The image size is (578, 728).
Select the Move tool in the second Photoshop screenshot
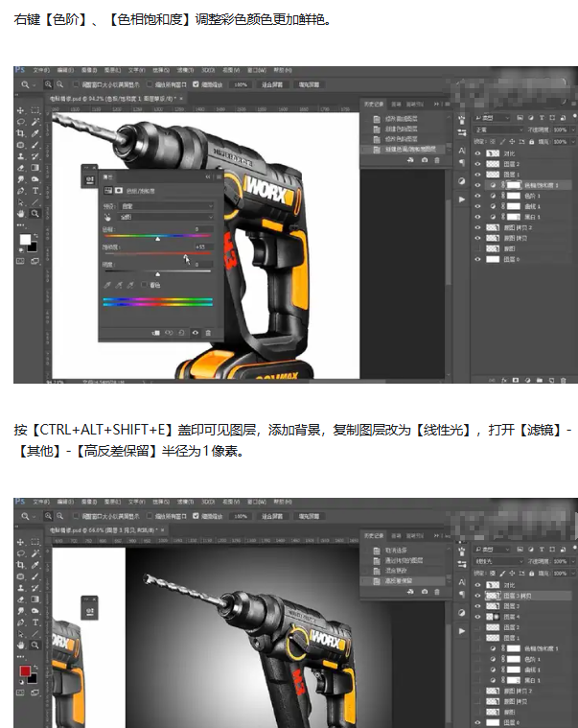pyautogui.click(x=20, y=542)
